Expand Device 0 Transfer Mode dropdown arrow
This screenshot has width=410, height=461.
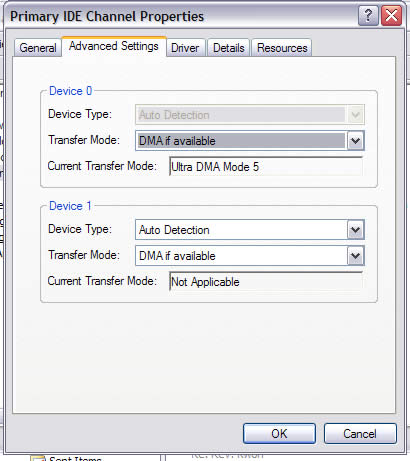355,141
